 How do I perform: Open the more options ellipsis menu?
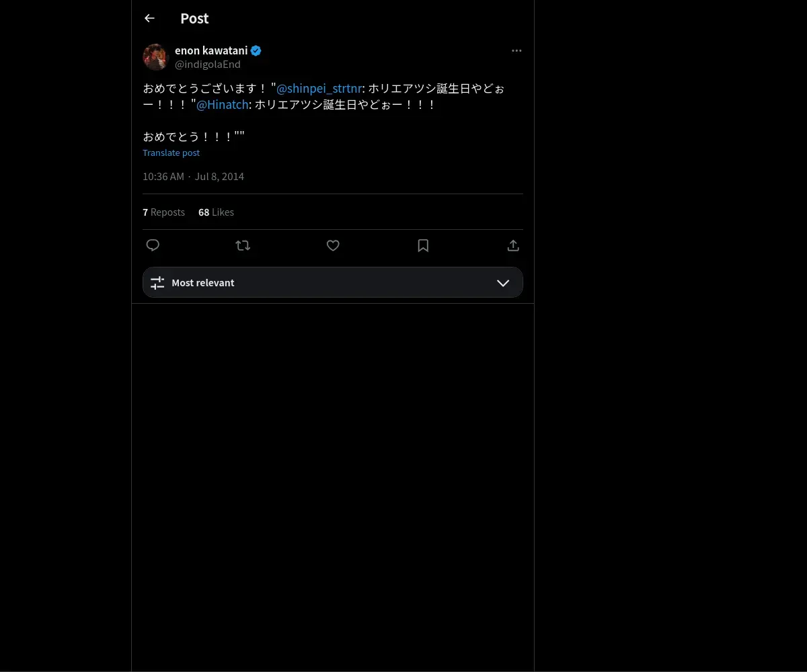click(x=516, y=51)
